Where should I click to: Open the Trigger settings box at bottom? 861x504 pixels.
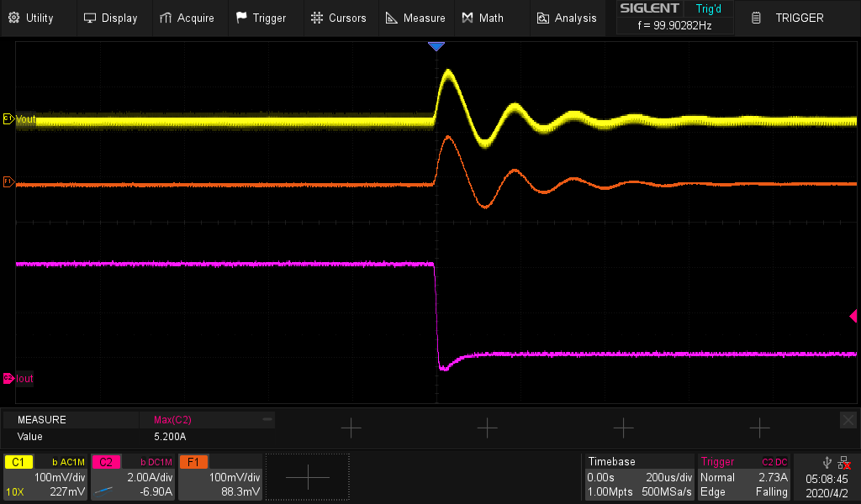click(744, 477)
